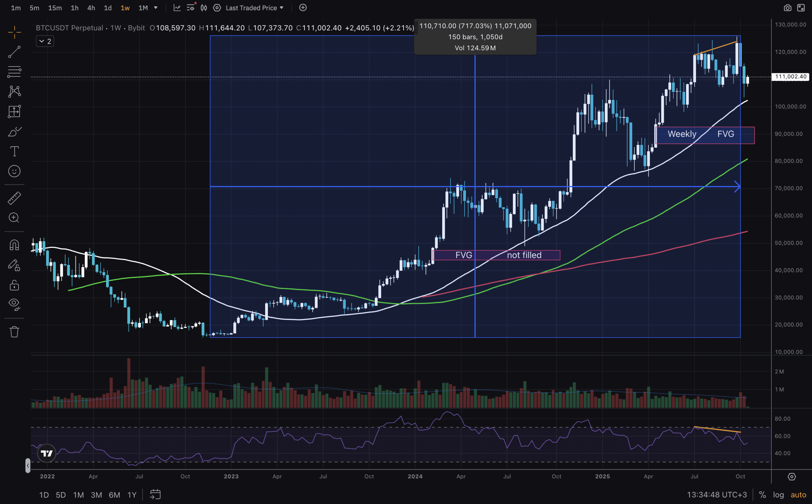Take a chart snapshot with camera icon
Screen dimensions: 812x504
coord(787,8)
